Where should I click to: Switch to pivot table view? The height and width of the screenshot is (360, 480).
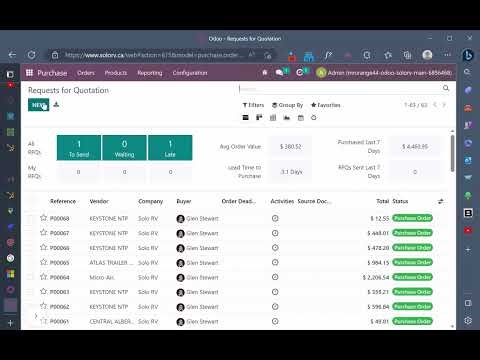coord(273,117)
